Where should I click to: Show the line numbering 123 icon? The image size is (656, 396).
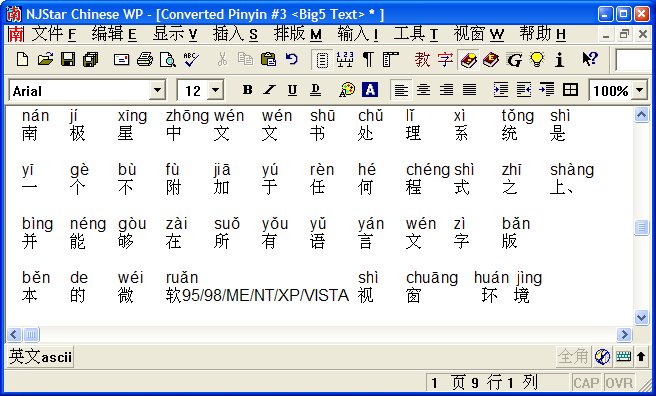pos(345,60)
